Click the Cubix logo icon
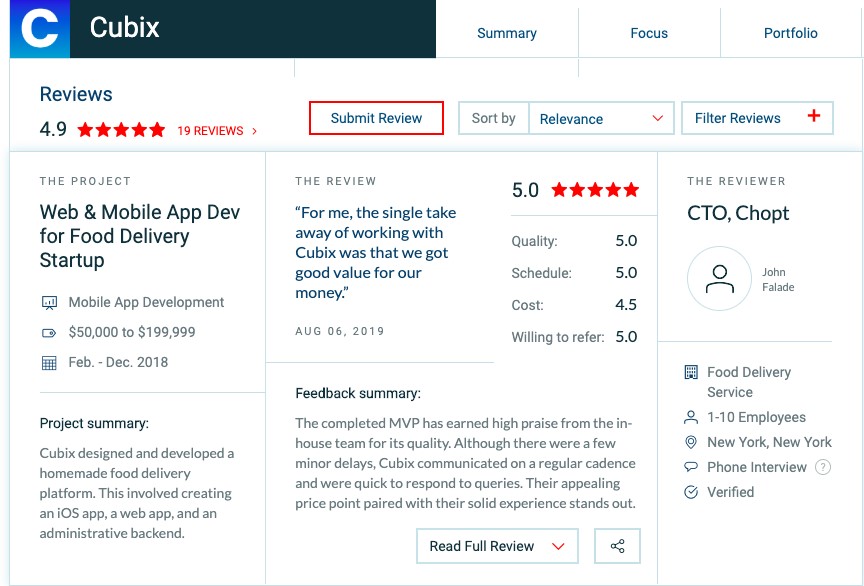This screenshot has height=586, width=864. (x=40, y=29)
